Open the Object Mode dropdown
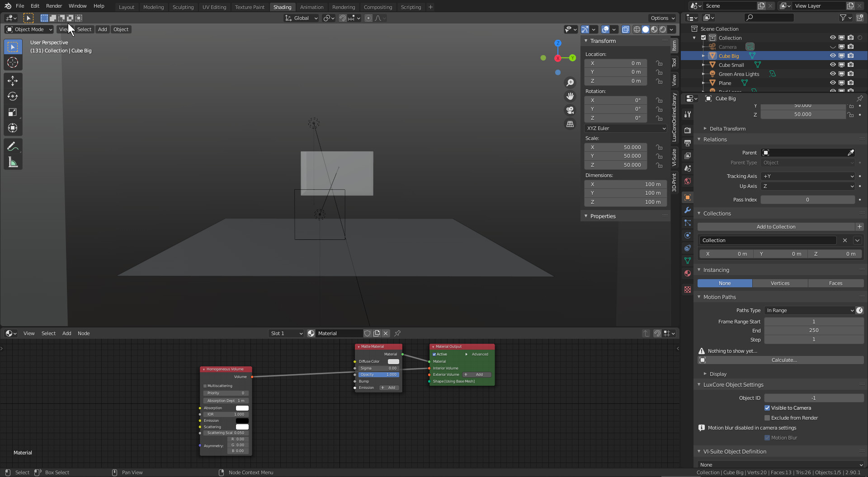 (x=29, y=29)
